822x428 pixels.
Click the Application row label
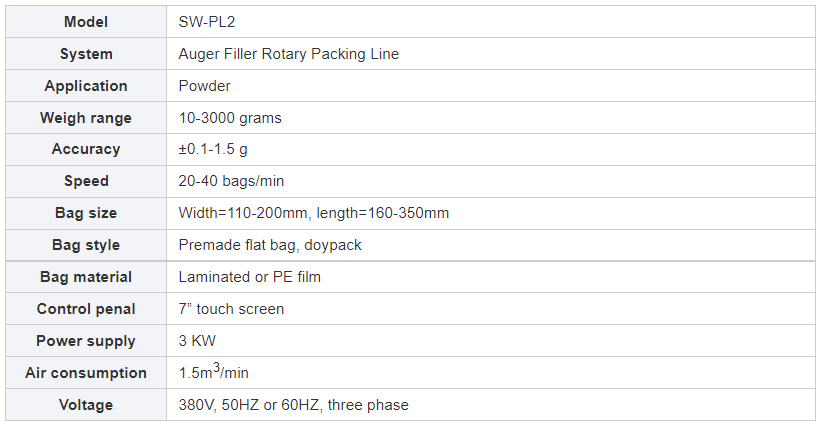(x=86, y=86)
